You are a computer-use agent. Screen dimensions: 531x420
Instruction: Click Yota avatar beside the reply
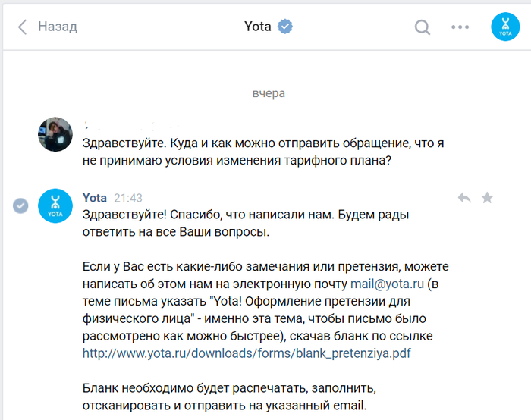point(55,205)
